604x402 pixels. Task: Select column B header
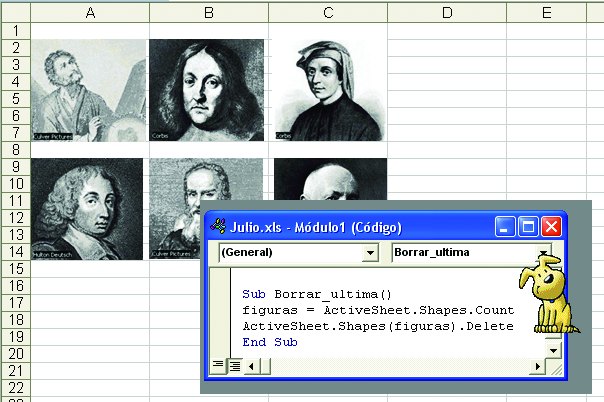pyautogui.click(x=209, y=13)
